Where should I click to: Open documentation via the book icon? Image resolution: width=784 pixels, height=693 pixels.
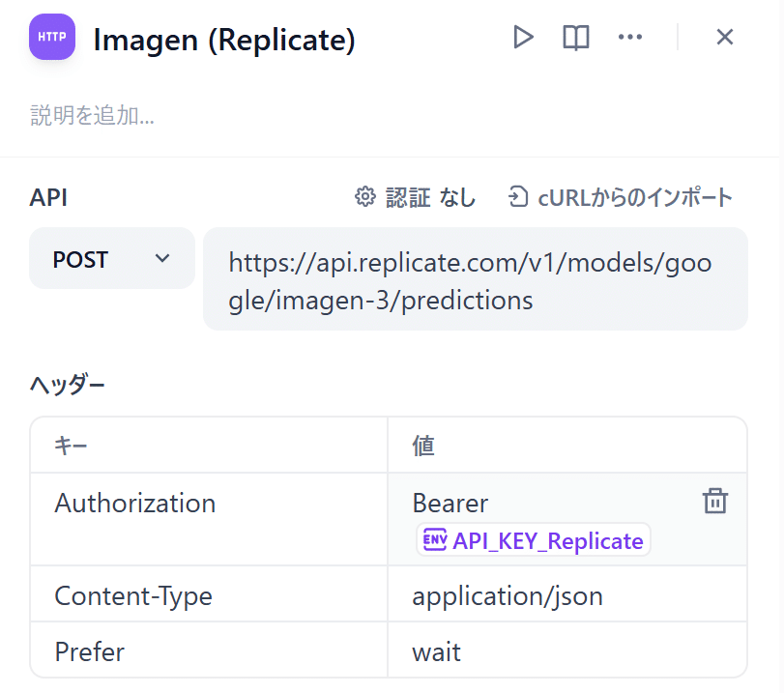click(x=575, y=37)
